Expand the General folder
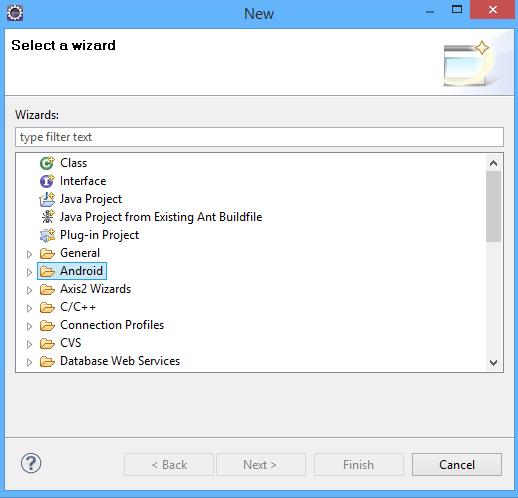This screenshot has height=498, width=518. point(29,254)
